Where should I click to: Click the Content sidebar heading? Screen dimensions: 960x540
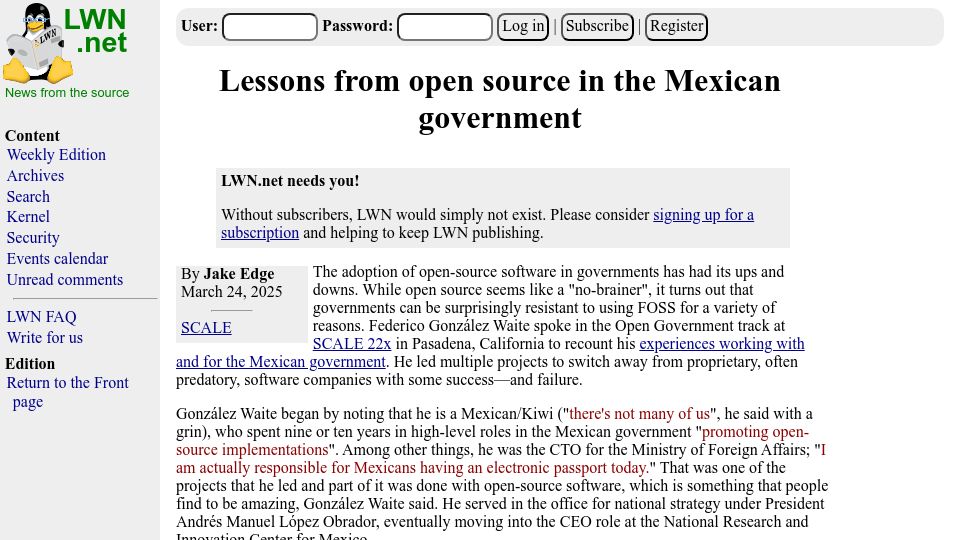click(32, 136)
